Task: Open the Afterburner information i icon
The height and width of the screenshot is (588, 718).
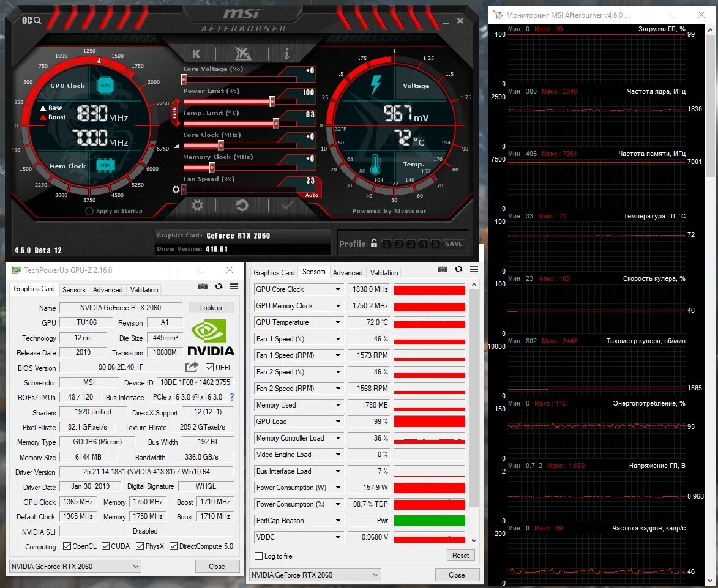Action: (x=286, y=54)
